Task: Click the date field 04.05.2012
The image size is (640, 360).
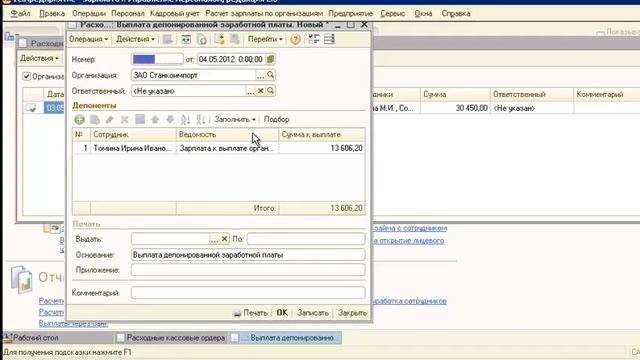Action: [231, 59]
